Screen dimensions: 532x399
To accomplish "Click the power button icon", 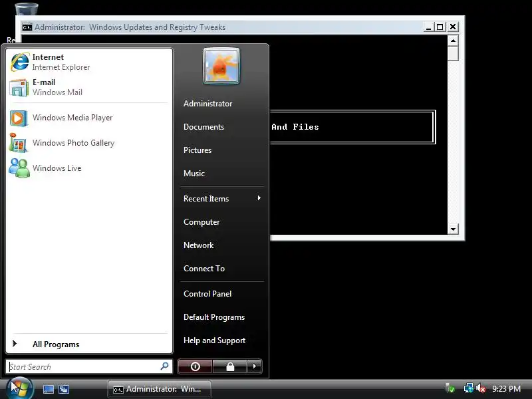I will [x=195, y=366].
